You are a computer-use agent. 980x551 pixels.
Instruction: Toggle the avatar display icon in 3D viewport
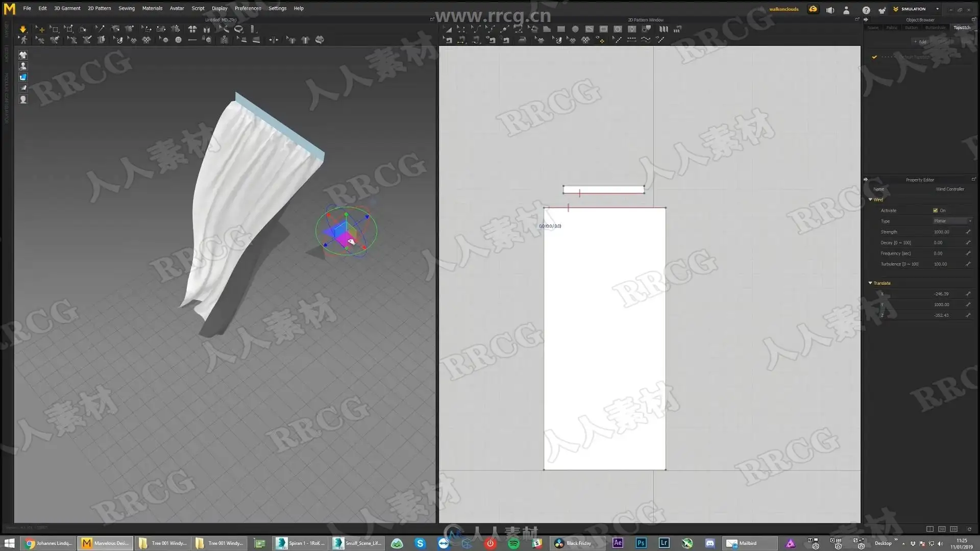pyautogui.click(x=23, y=66)
